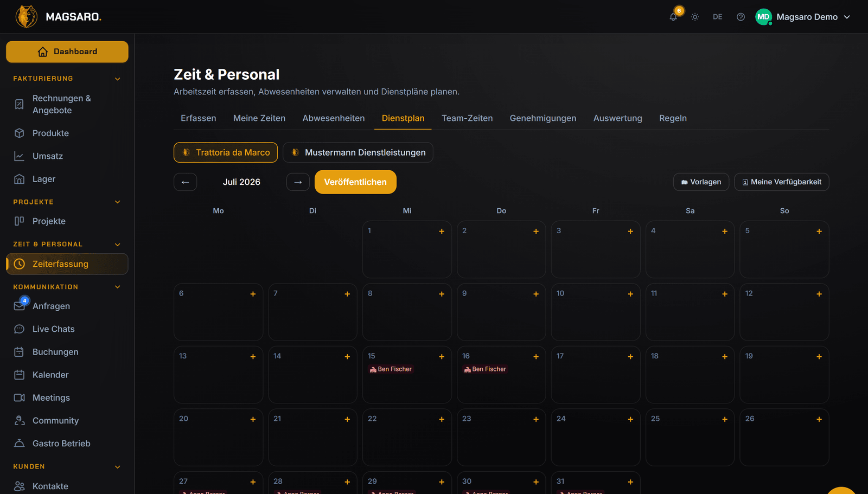Go to the Dashboard
This screenshot has width=868, height=494.
67,52
